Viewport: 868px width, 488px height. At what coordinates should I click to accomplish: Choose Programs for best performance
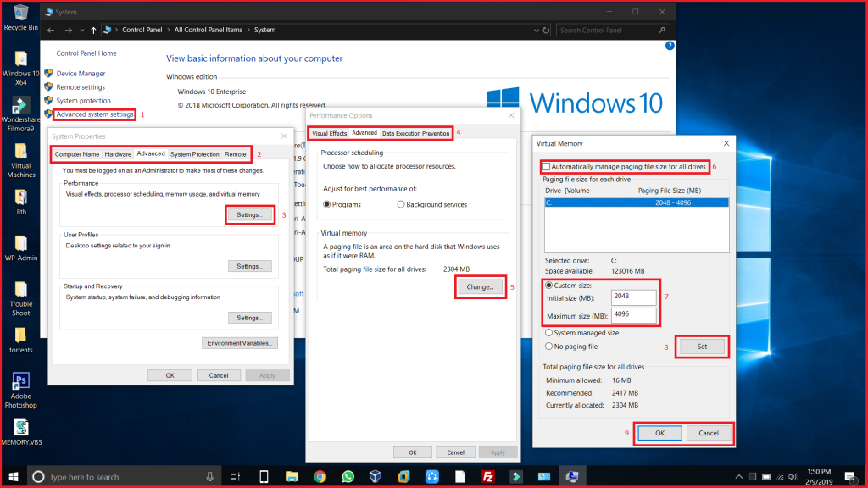tap(326, 205)
